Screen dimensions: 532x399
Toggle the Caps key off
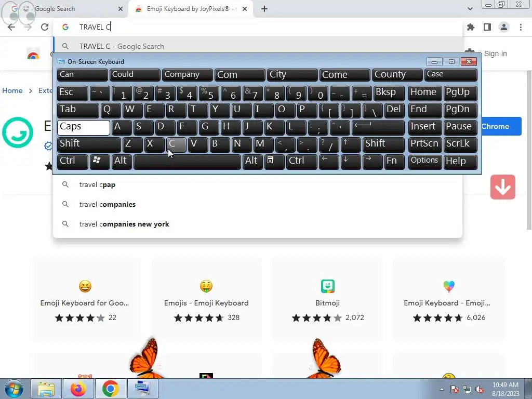84,127
